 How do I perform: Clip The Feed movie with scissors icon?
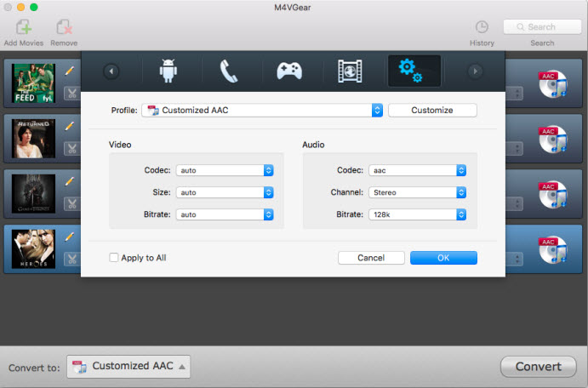[x=72, y=94]
